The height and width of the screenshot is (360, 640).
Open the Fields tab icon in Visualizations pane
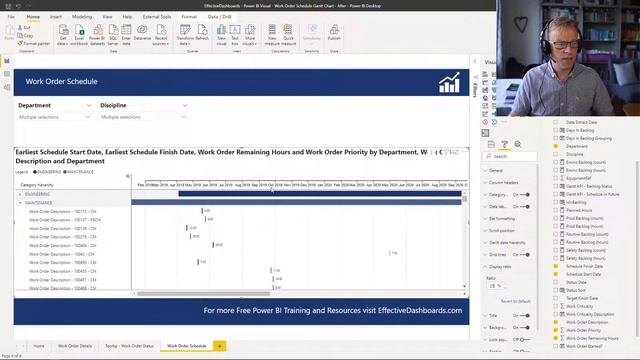[x=491, y=144]
